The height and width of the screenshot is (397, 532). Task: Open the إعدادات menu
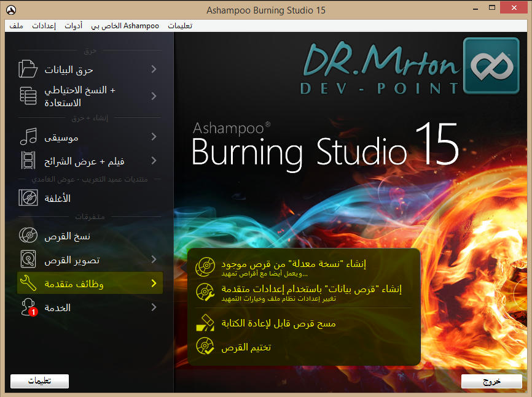point(44,26)
